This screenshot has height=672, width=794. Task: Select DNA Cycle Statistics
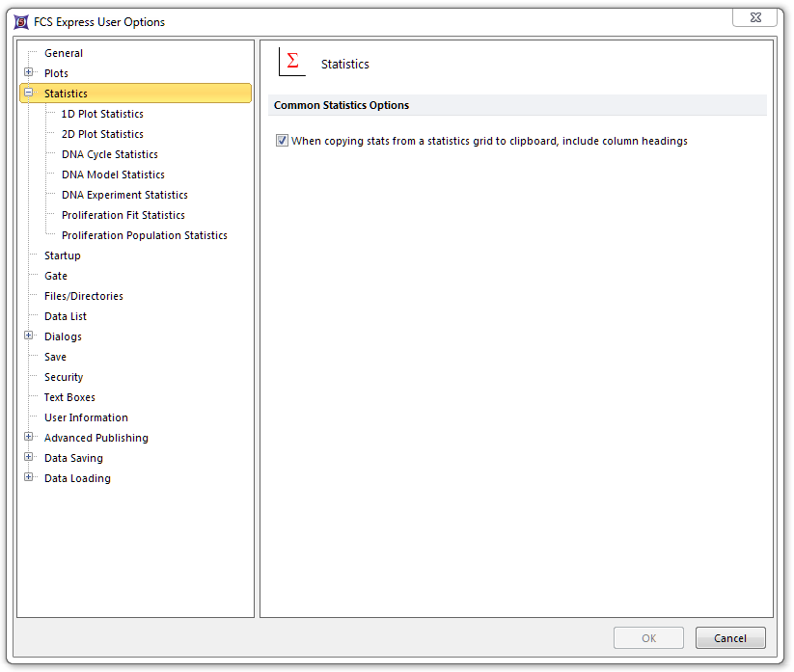pos(109,154)
